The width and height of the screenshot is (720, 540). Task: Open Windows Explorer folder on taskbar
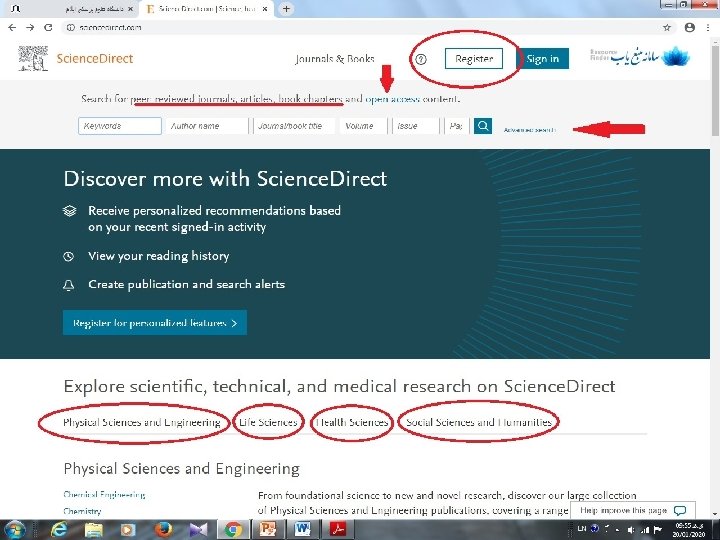93,530
